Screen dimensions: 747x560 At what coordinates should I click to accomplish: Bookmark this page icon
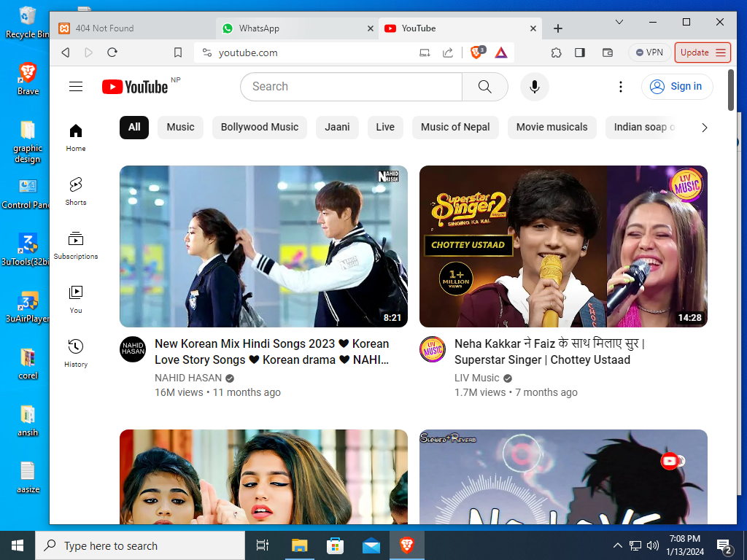pyautogui.click(x=178, y=52)
